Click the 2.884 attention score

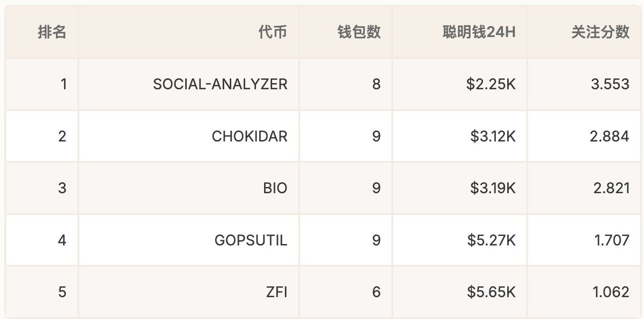coord(608,136)
